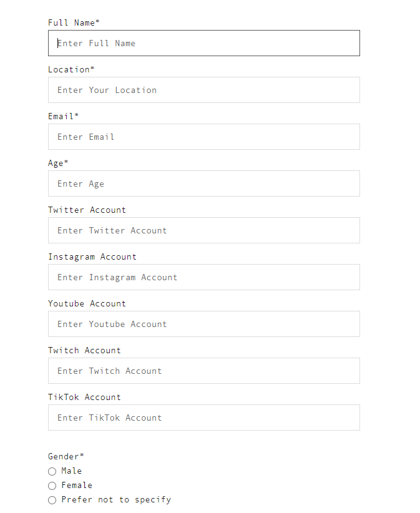The height and width of the screenshot is (513, 420).
Task: Select the Twitch Account text field
Action: 204,371
